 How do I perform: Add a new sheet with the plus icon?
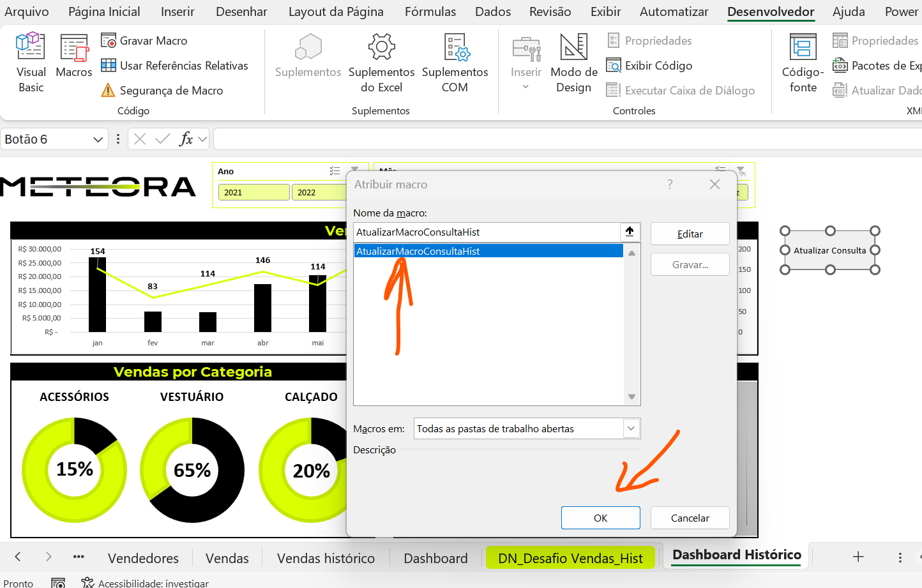[858, 557]
